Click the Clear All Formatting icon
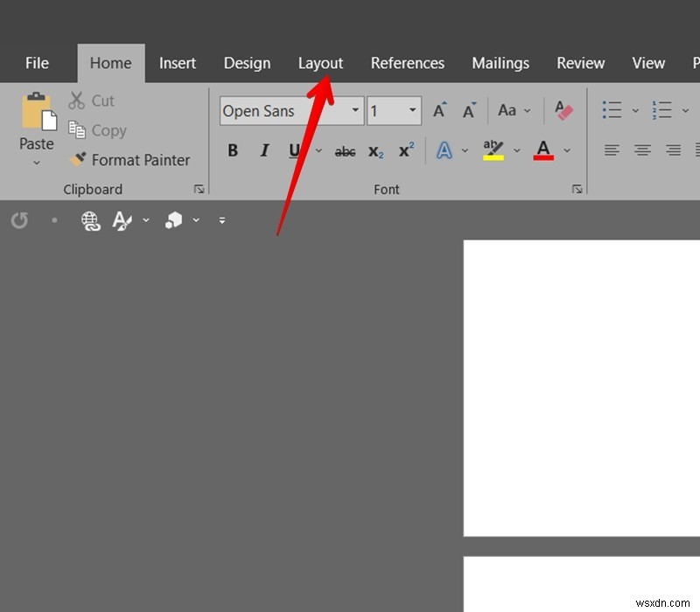 click(x=563, y=110)
